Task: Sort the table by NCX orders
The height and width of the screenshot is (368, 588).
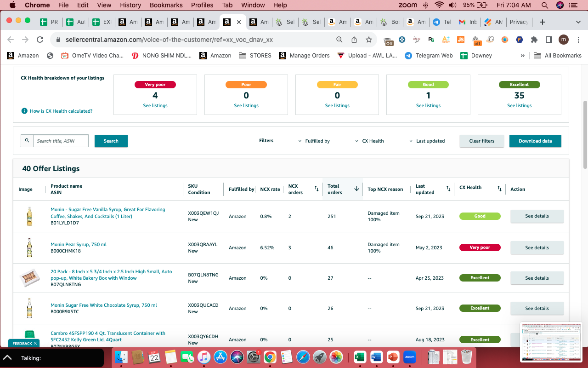Action: tap(317, 189)
